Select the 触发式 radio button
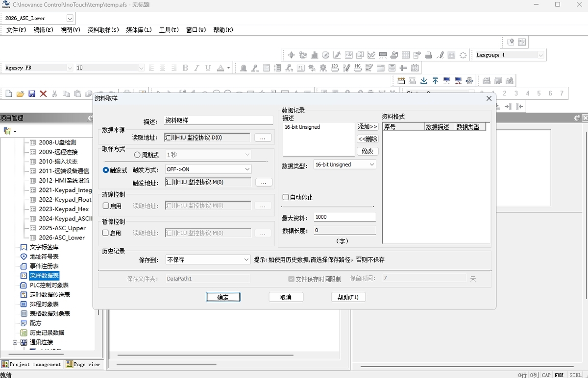The height and width of the screenshot is (378, 588). click(x=106, y=170)
